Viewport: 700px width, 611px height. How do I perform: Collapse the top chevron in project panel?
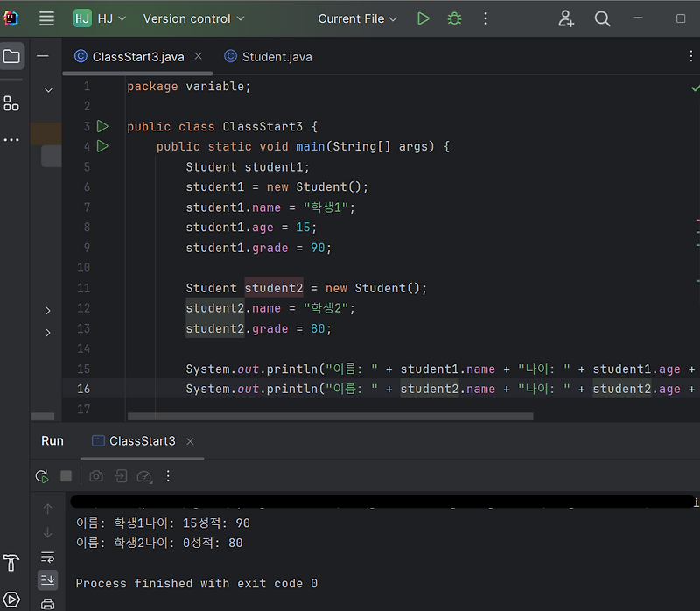point(48,91)
